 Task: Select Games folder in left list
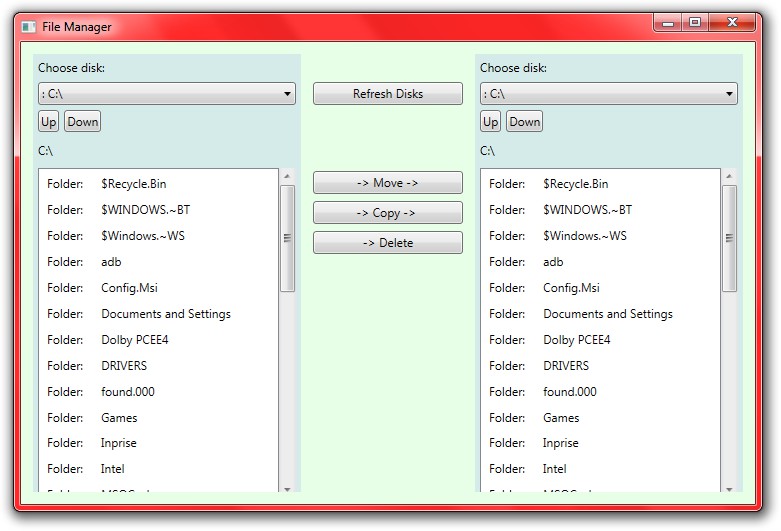point(158,417)
